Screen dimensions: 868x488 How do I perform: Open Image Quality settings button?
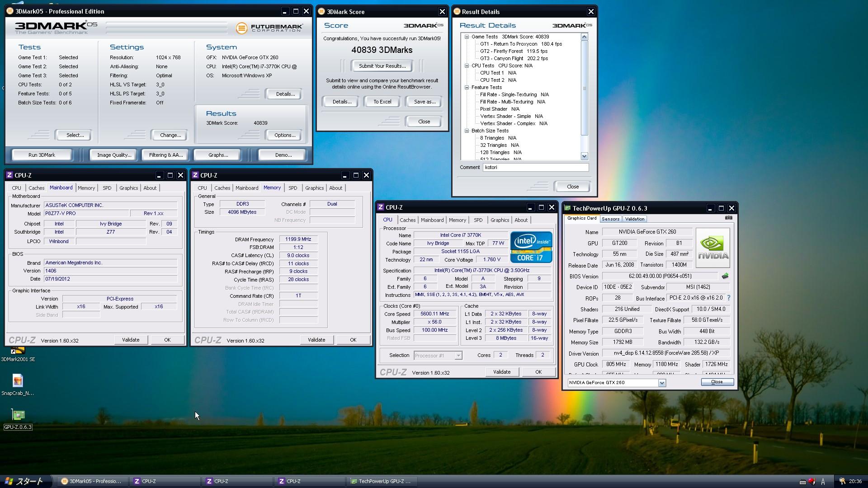(x=114, y=155)
